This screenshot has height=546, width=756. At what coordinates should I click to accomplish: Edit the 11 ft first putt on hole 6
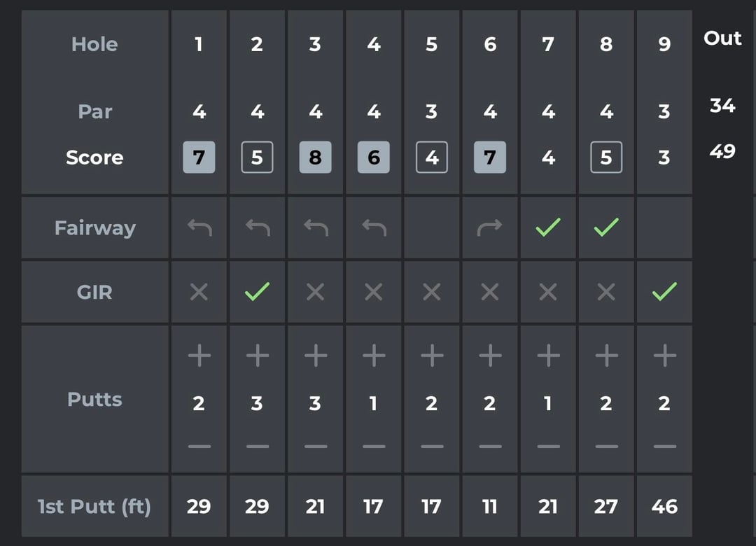[490, 506]
